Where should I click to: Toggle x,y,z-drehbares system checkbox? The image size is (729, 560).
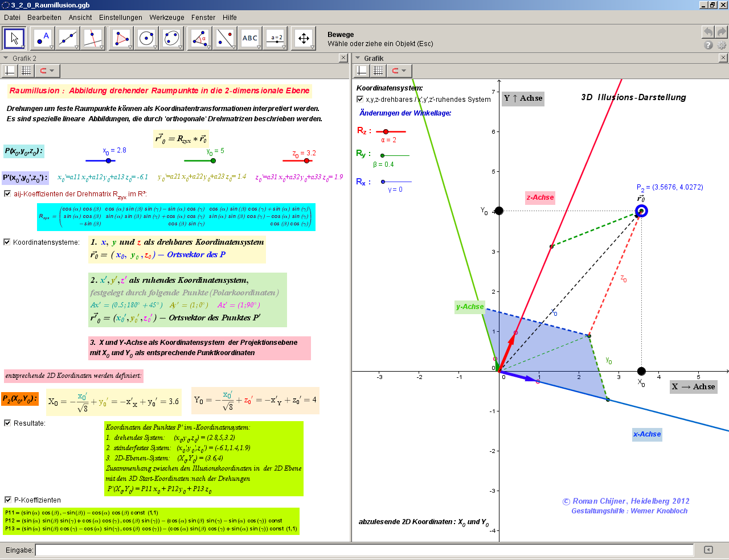click(360, 99)
